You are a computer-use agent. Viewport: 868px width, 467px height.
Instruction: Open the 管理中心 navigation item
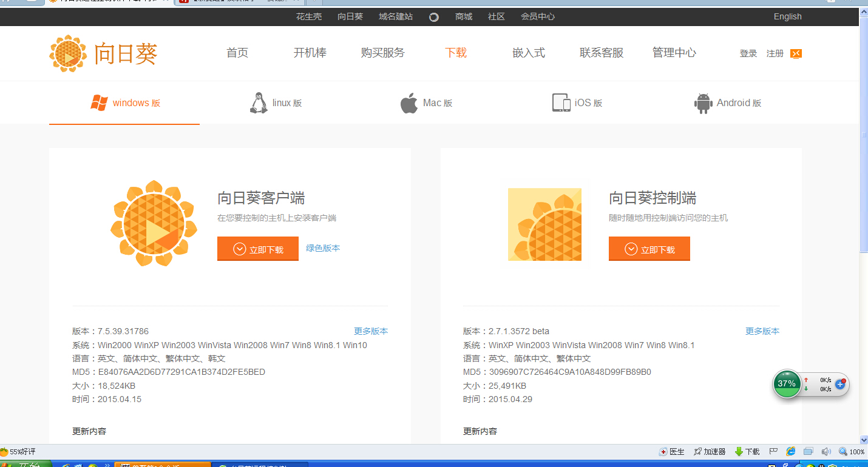click(x=674, y=53)
